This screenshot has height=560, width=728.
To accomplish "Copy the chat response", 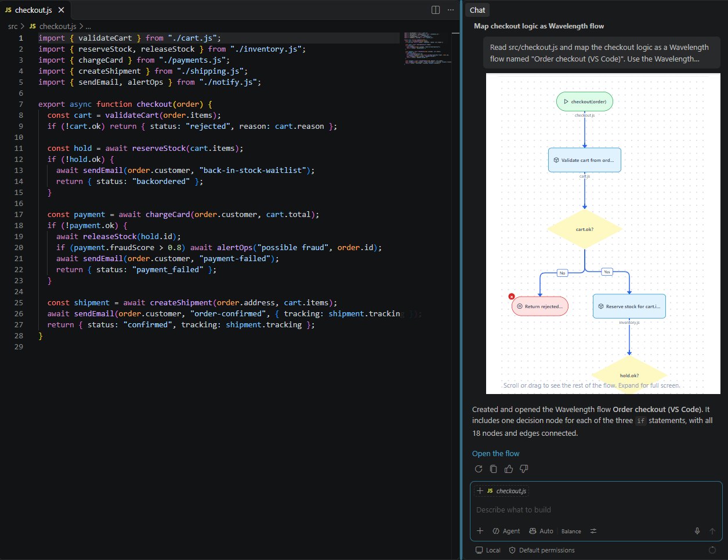I will tap(494, 469).
